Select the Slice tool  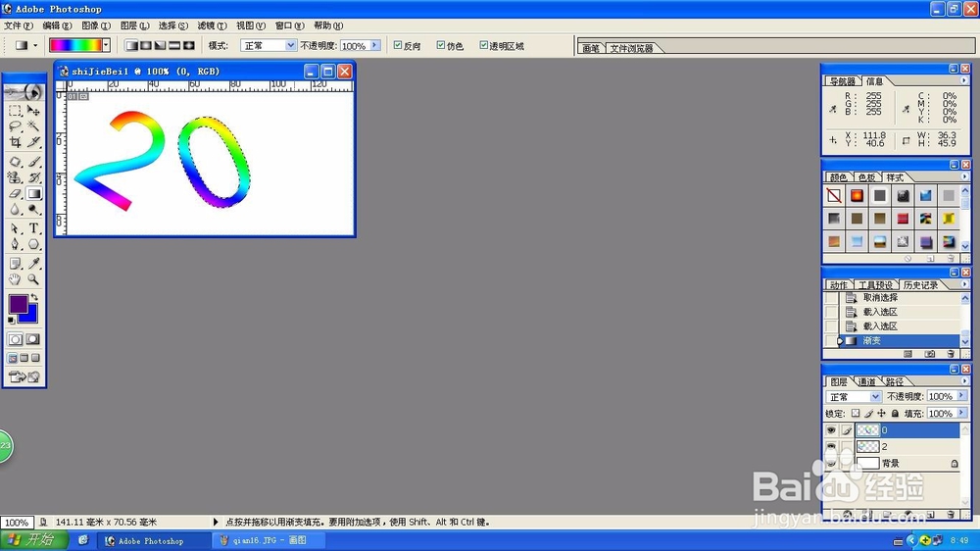[x=33, y=142]
